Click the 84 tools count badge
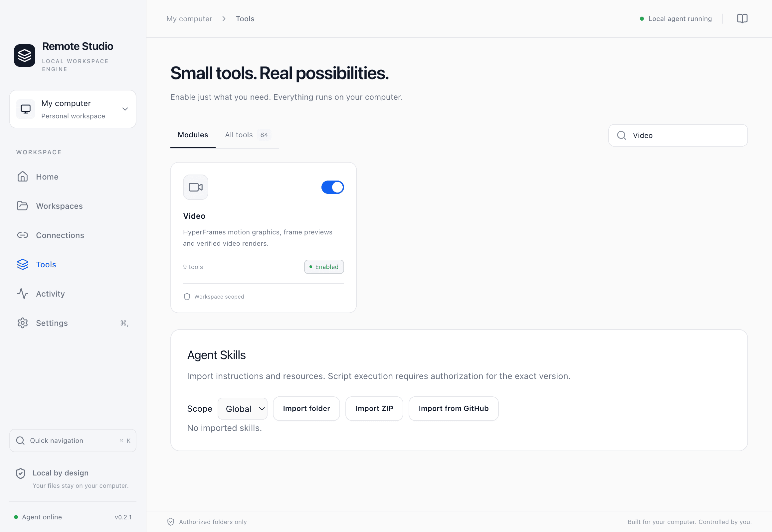 (264, 135)
